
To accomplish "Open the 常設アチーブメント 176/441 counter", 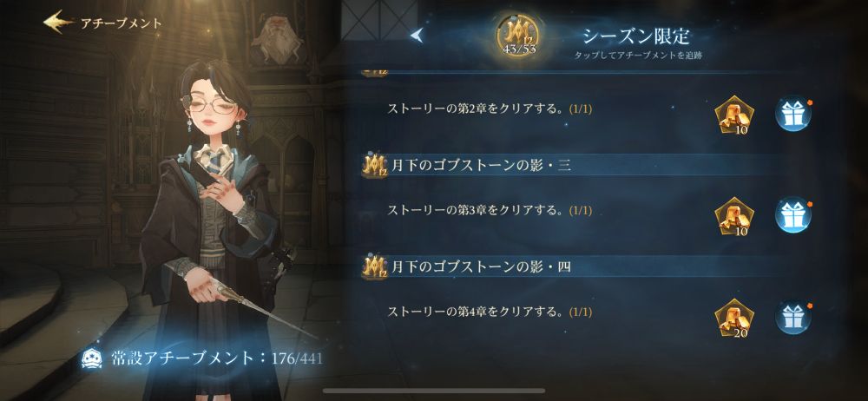I will [x=201, y=358].
